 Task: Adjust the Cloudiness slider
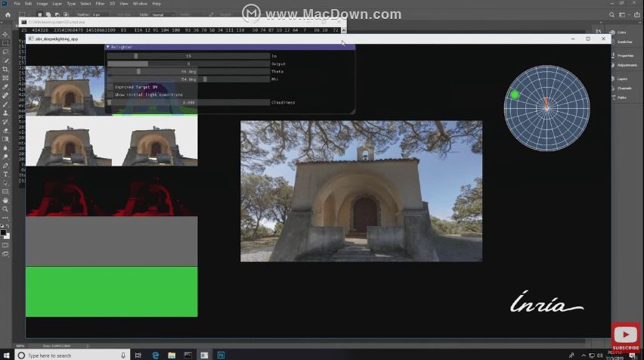coord(188,102)
